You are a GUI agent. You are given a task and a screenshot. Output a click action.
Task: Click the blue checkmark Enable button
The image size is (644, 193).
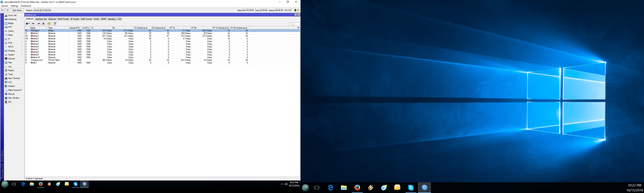point(39,24)
